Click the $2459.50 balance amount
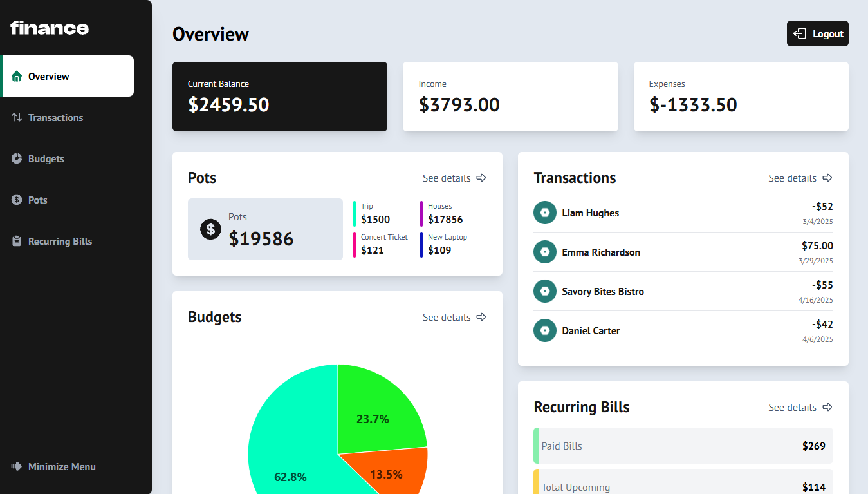Screen dimensions: 868x494 tap(228, 105)
